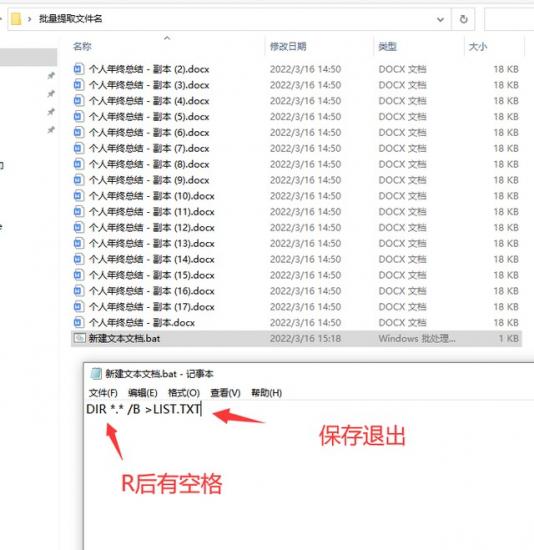Click the 大小 column header
This screenshot has height=550, width=534.
coord(478,46)
